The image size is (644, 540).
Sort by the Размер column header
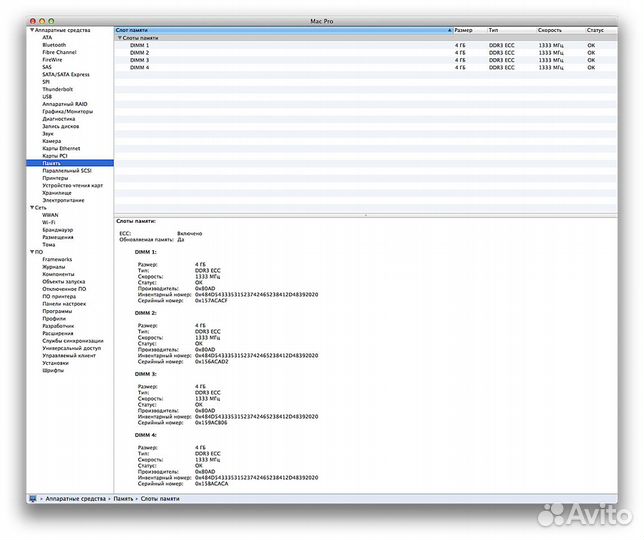coord(469,30)
